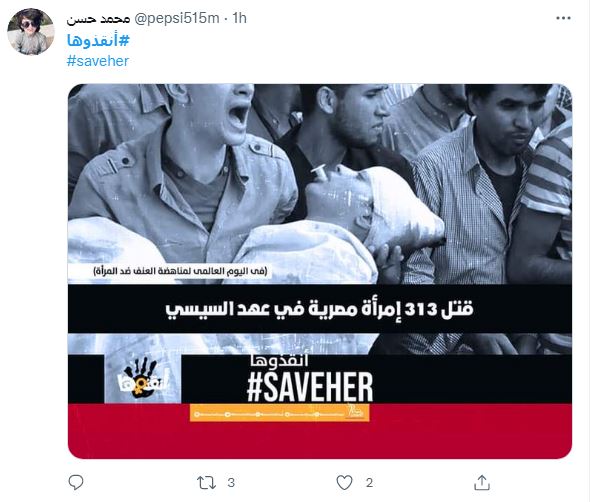Click the #SAVEHER text in the image
Image resolution: width=591 pixels, height=502 pixels.
(x=310, y=387)
